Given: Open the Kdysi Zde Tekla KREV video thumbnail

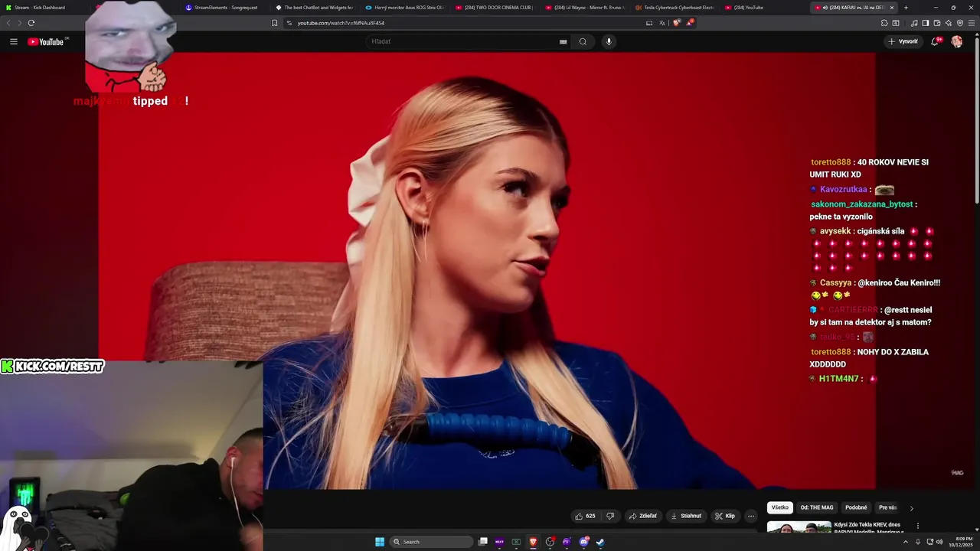Looking at the screenshot, I should 799,527.
